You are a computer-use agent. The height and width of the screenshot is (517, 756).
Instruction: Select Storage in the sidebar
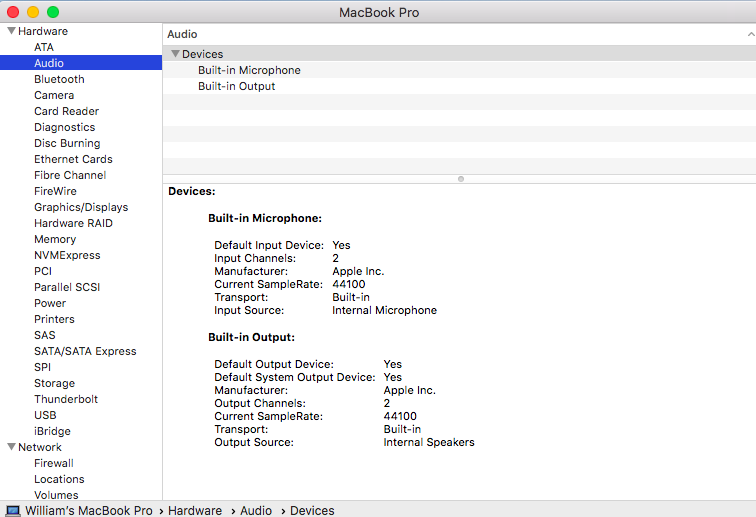(x=54, y=383)
